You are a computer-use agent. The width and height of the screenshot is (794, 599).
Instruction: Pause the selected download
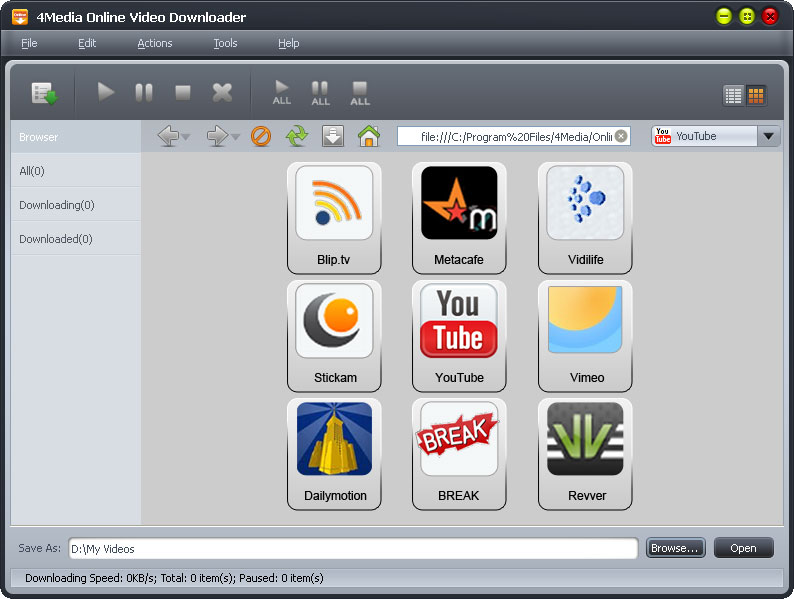click(x=144, y=93)
